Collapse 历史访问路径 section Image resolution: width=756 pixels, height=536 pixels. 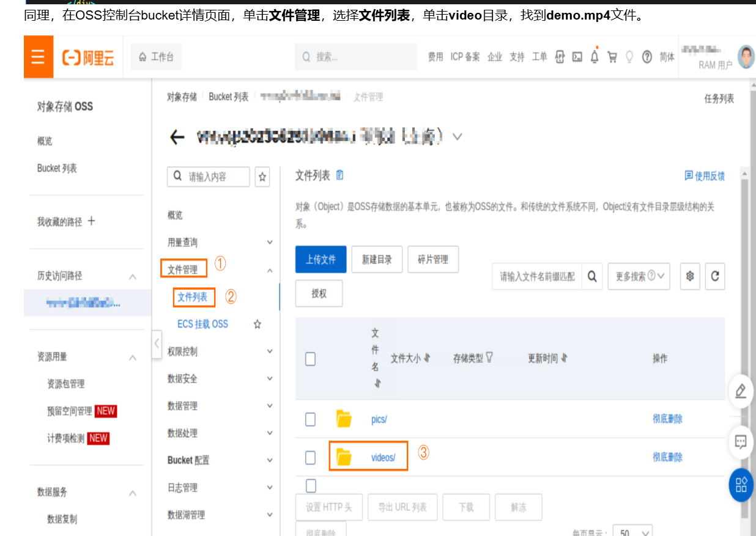point(133,276)
